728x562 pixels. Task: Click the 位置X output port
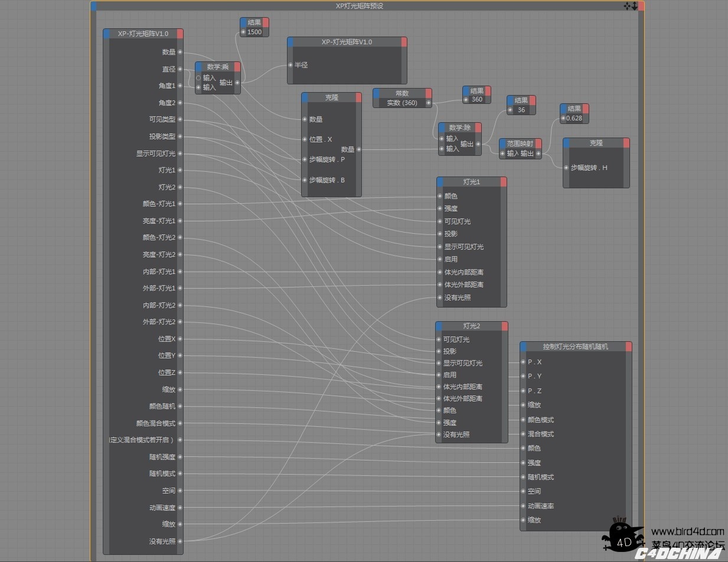pos(180,339)
